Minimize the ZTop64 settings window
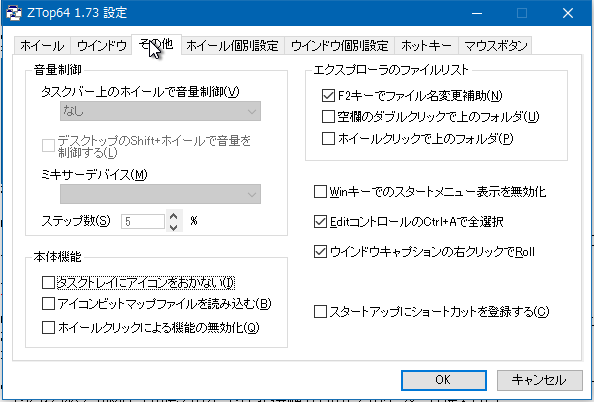594x402 pixels. point(477,13)
